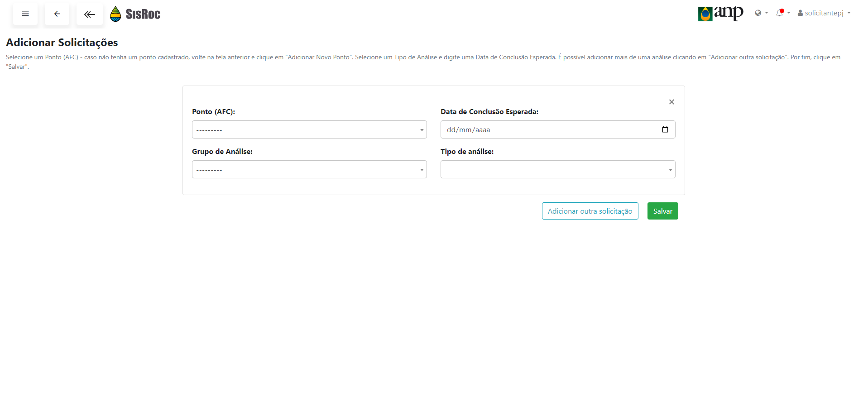Click Adicionar outra solicitação button
Viewport: 868px width, 411px height.
[590, 211]
